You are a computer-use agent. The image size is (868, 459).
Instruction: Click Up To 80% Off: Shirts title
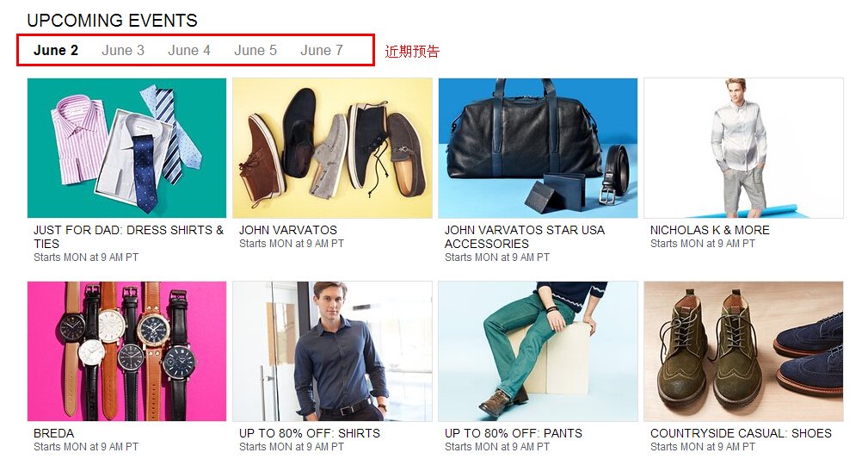[x=310, y=433]
